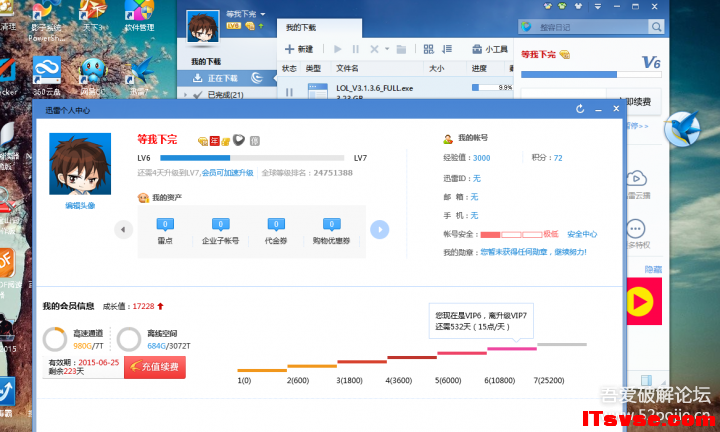Click the 6(10800) VIP level marker
The width and height of the screenshot is (720, 432).
point(500,381)
